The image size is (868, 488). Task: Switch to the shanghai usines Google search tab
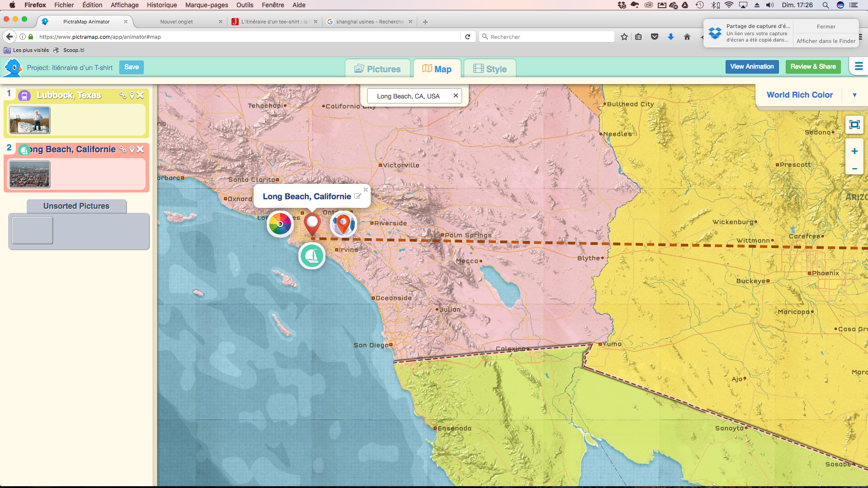tap(370, 22)
